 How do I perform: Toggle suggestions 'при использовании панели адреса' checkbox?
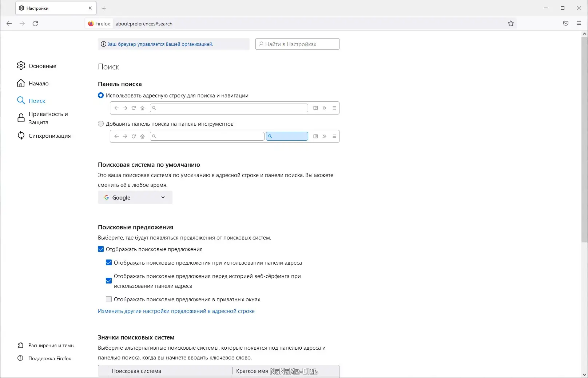point(109,263)
